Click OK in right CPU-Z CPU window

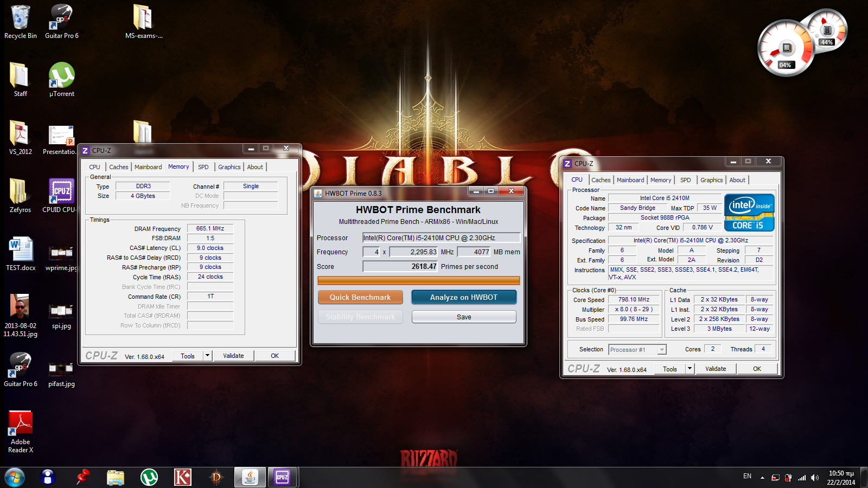(x=757, y=369)
